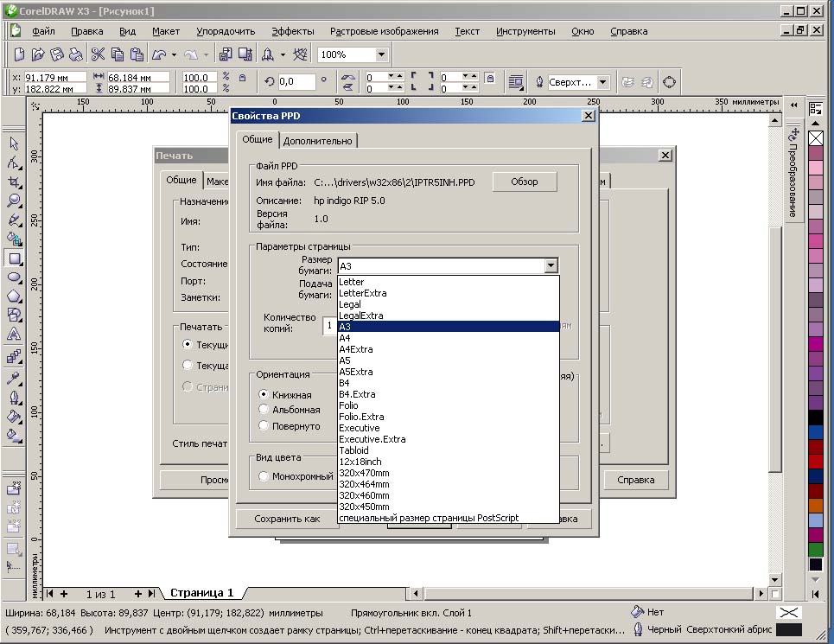Screen dimensions: 834x644
Task: Select the Smart Fill tool
Action: [x=14, y=239]
